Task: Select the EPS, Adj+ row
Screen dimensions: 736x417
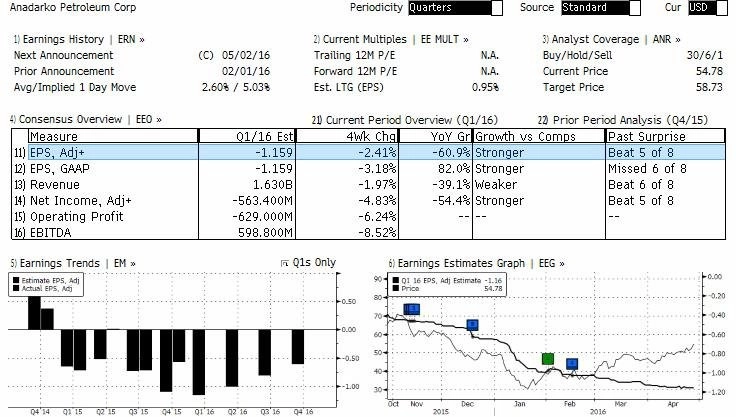Action: pyautogui.click(x=368, y=152)
